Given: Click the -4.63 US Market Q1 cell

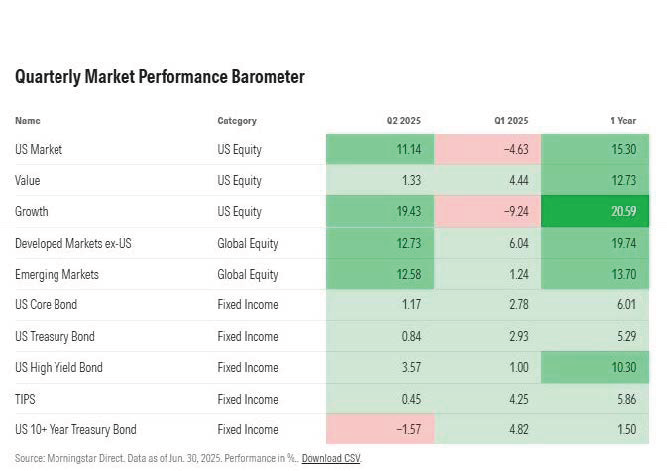Looking at the screenshot, I should (487, 149).
